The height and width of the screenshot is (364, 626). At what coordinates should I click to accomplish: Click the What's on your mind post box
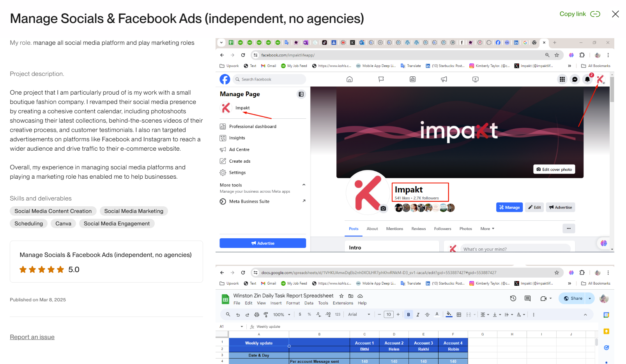[x=515, y=249]
